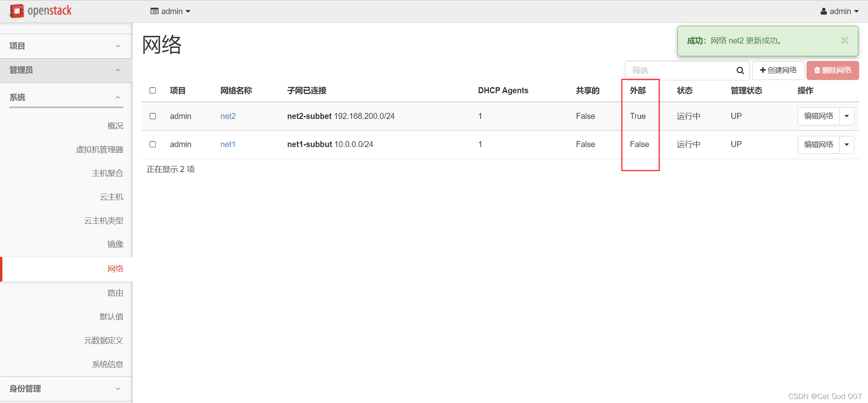Expand the 项目 sidebar panel
The image size is (868, 403).
[66, 46]
